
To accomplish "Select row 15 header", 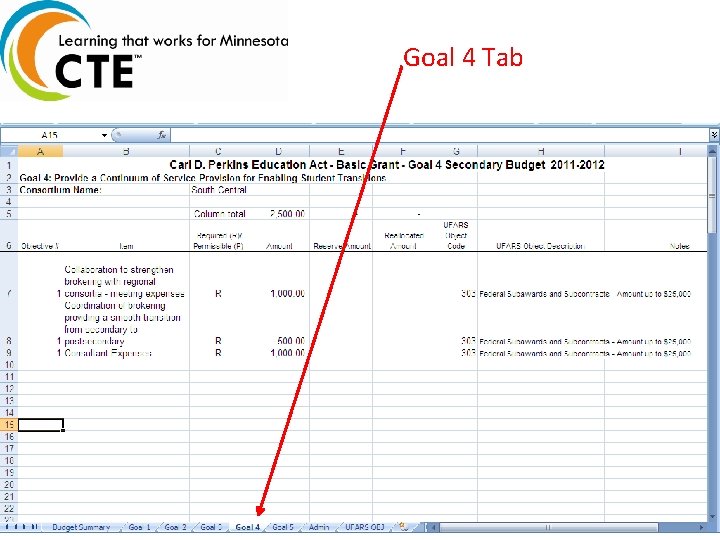I will [9, 425].
